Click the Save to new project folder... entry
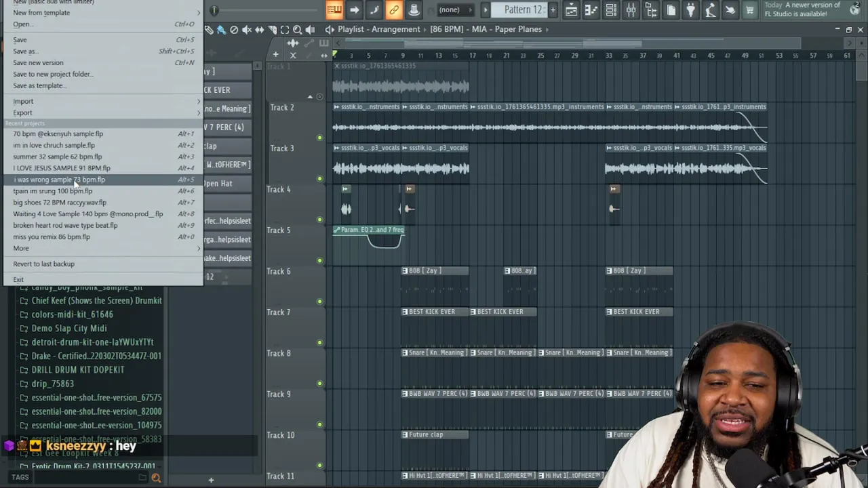 pyautogui.click(x=102, y=75)
